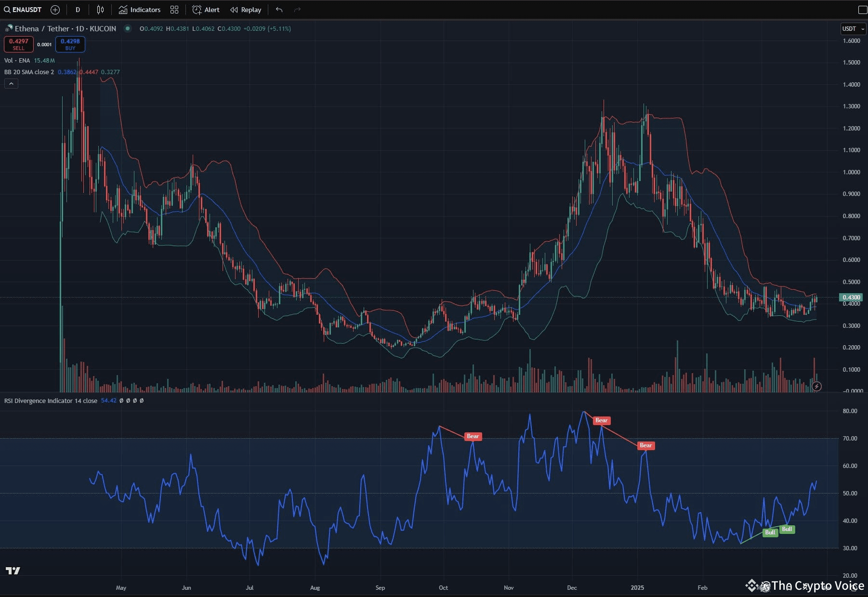Viewport: 868px width, 597px height.
Task: Click the Bollinger upper value 0.4447
Action: point(89,72)
